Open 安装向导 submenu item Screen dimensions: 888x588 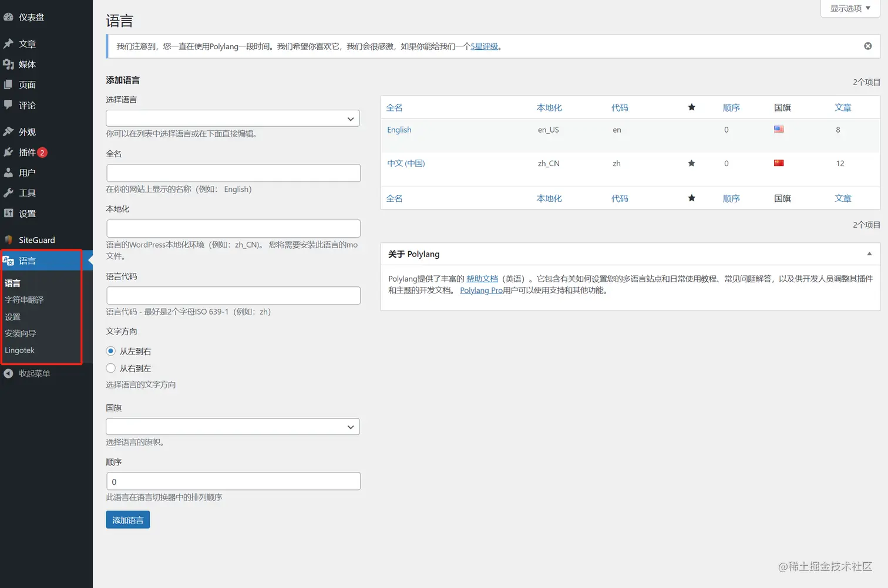tap(21, 333)
